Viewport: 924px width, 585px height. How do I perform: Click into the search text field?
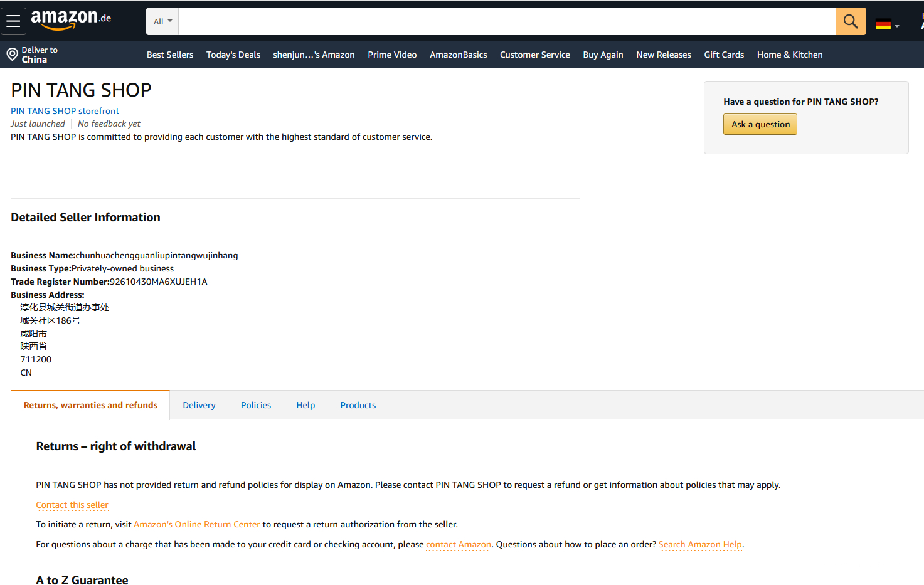point(507,21)
